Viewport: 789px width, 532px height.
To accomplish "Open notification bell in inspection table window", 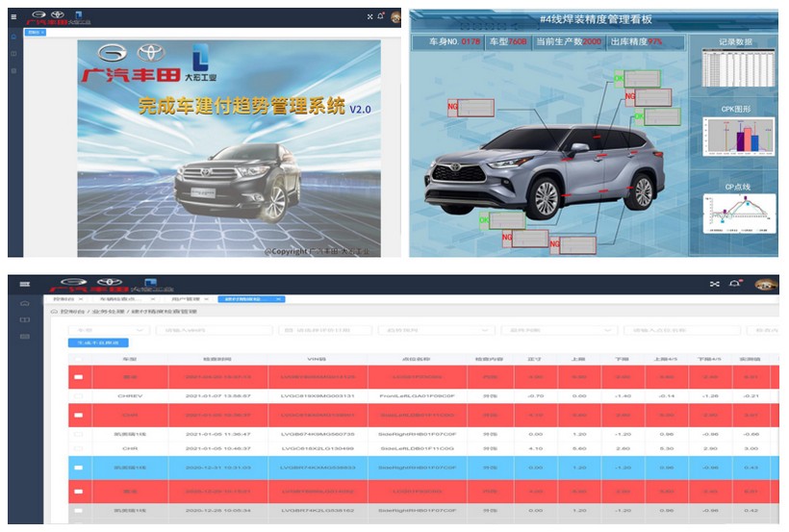I will point(735,284).
